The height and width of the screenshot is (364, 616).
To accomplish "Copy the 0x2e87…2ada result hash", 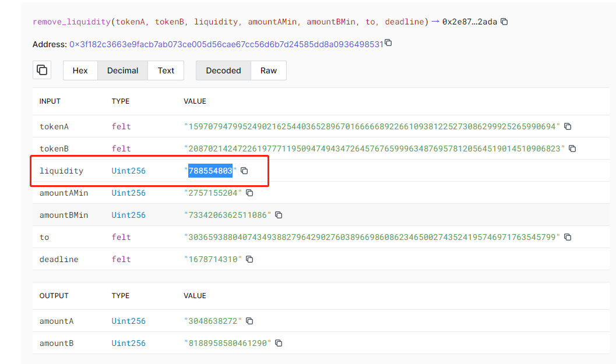I will tap(505, 22).
